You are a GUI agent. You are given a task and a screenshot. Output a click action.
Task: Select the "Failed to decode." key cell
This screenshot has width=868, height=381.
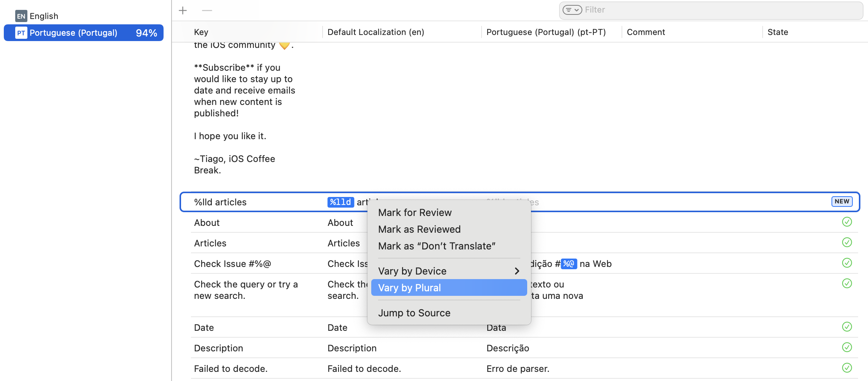tap(231, 369)
